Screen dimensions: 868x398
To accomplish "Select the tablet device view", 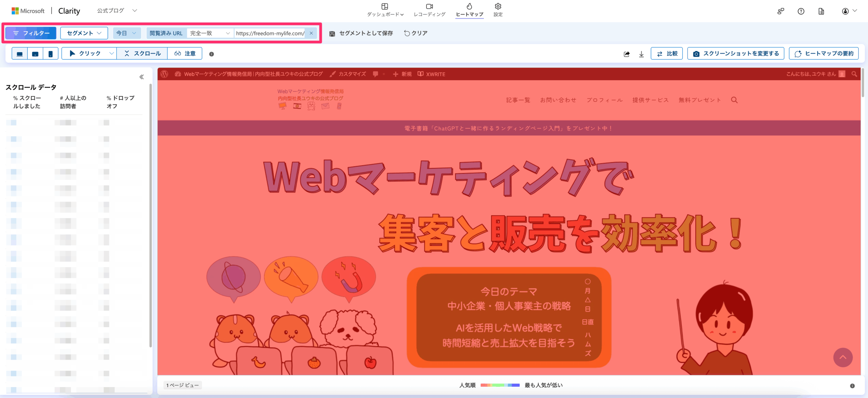I will coord(35,54).
